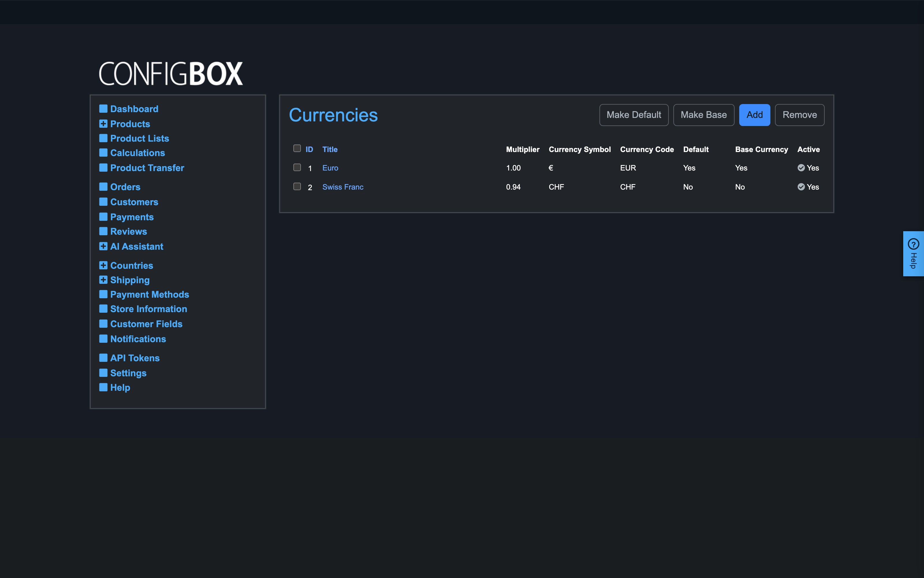Screen dimensions: 924x578
Task: Click the square icon beside Dashboard
Action: click(103, 109)
